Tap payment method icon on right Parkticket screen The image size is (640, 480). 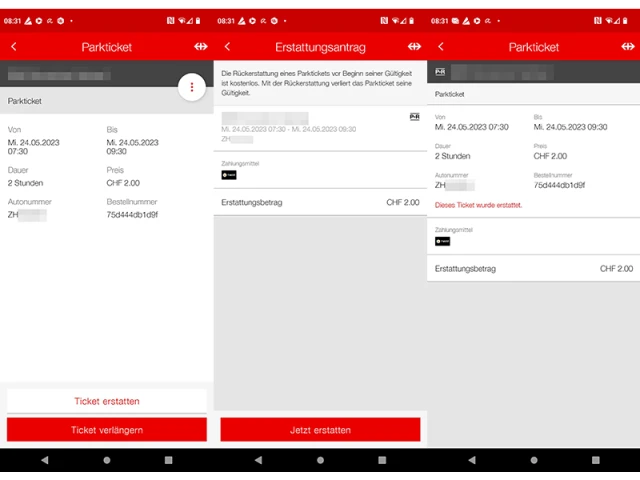coord(442,242)
